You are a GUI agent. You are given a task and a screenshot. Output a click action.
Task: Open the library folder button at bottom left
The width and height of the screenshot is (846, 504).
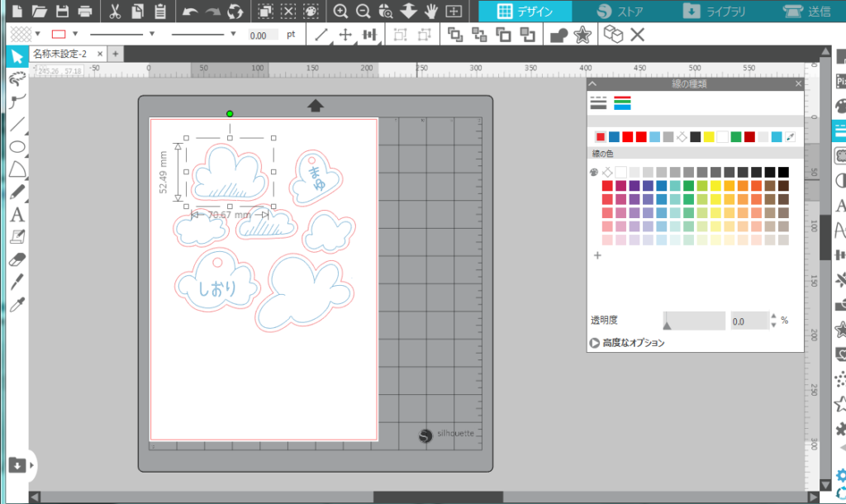coord(17,464)
